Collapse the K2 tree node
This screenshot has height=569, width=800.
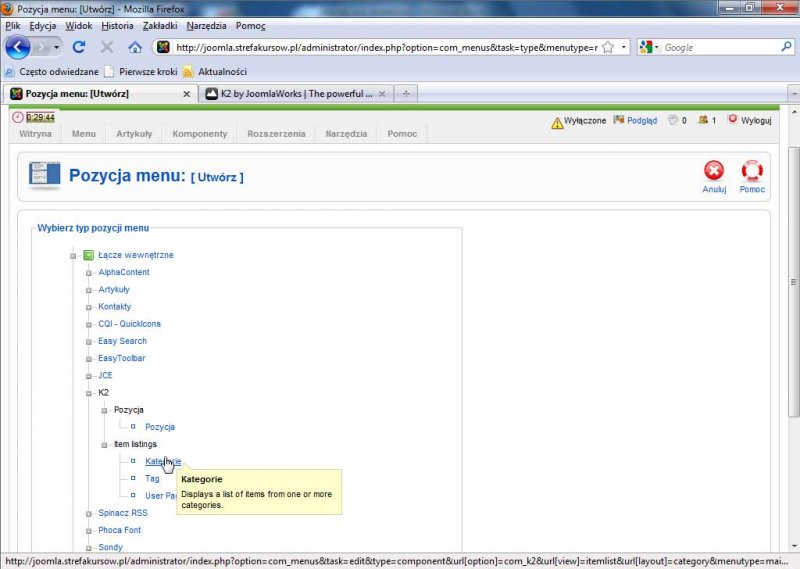pos(89,393)
